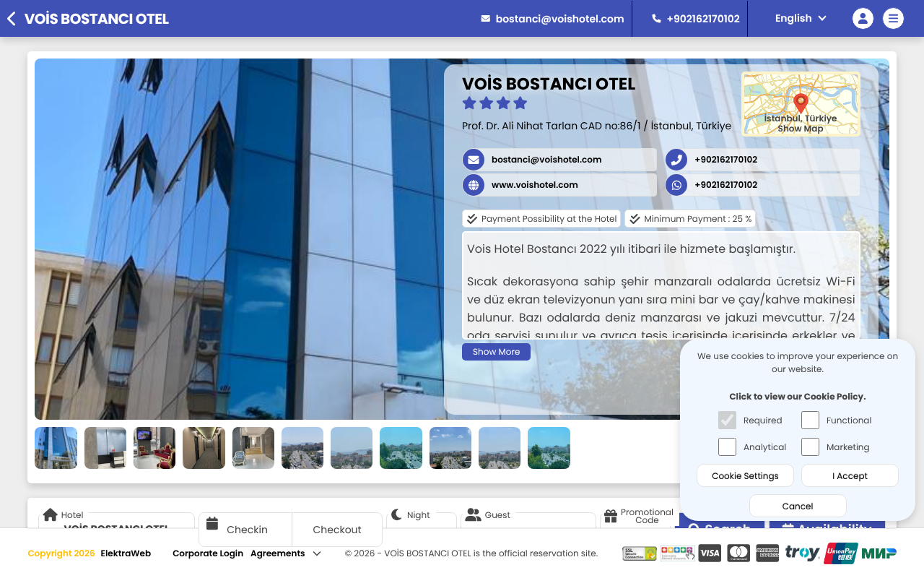Screen dimensions: 924x578
Task: Open the hamburger menu icon
Action: click(x=893, y=19)
